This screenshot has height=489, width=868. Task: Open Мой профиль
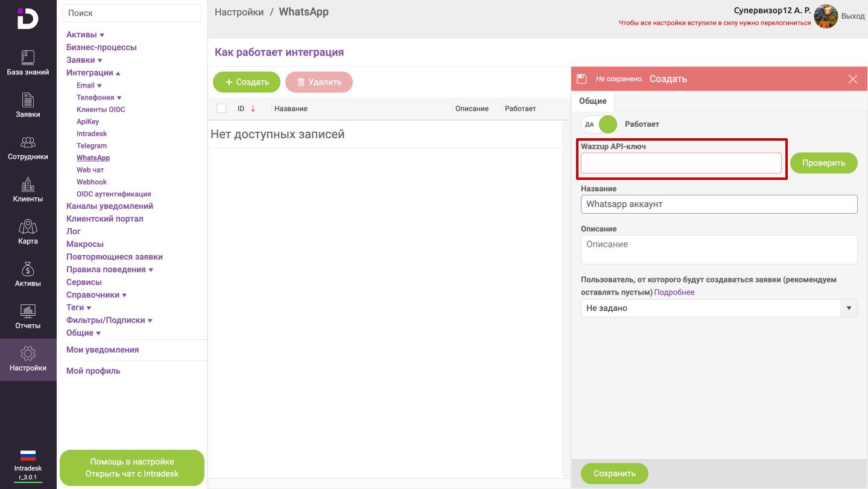coord(93,371)
